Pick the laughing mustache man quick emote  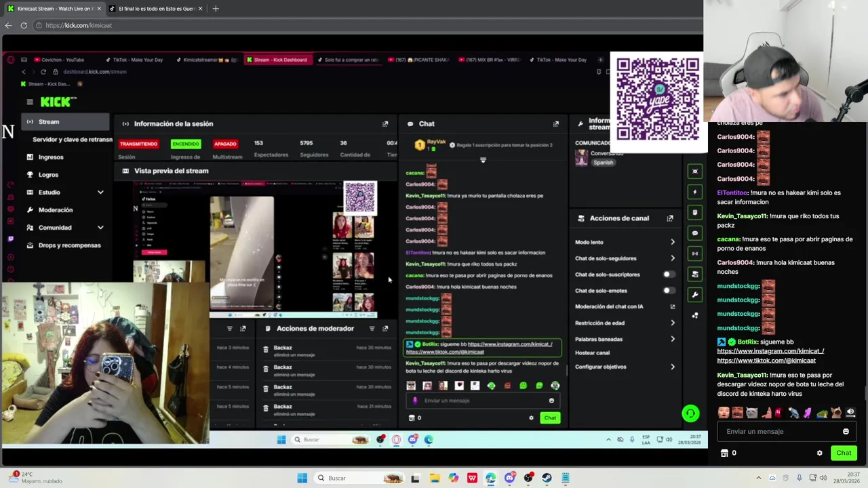pyautogui.click(x=738, y=412)
